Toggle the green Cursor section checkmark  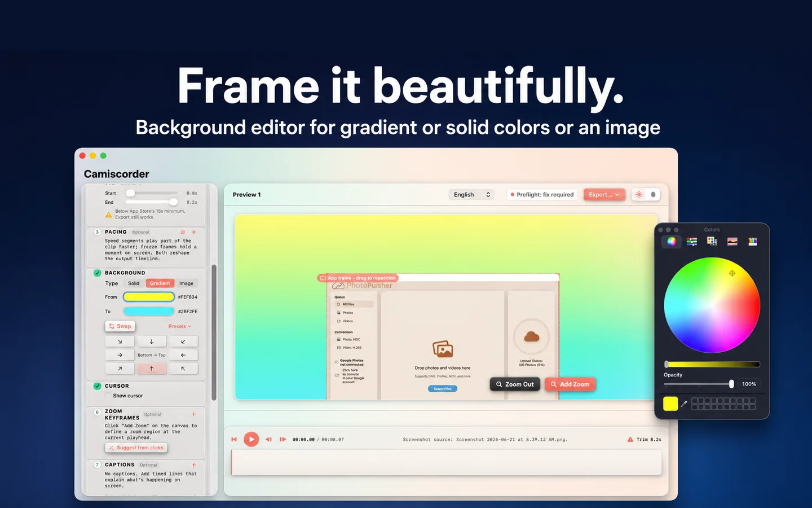point(98,386)
